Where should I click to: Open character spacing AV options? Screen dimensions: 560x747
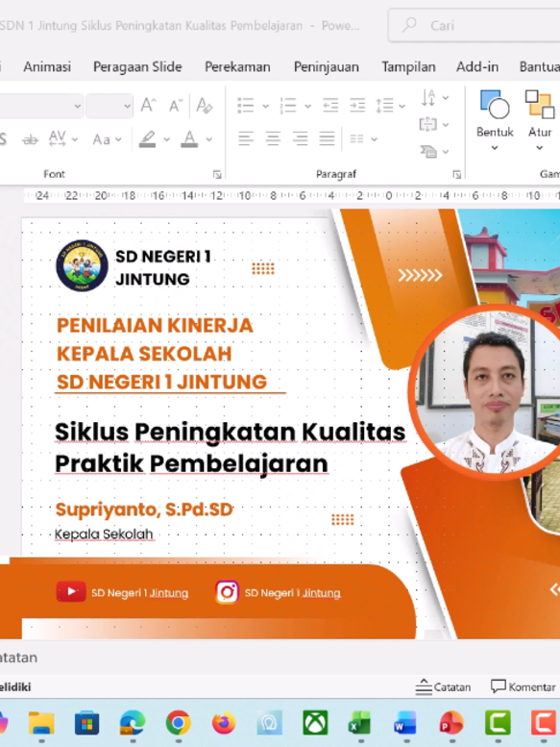point(62,139)
